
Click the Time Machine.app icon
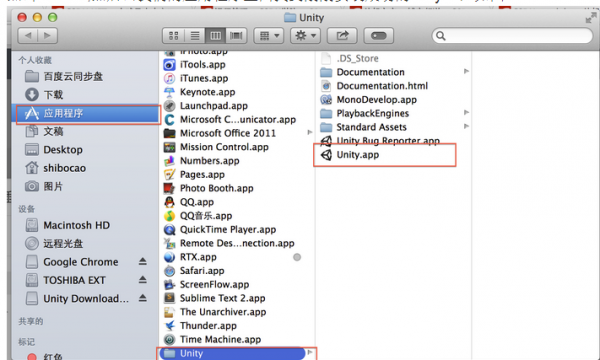click(x=169, y=340)
